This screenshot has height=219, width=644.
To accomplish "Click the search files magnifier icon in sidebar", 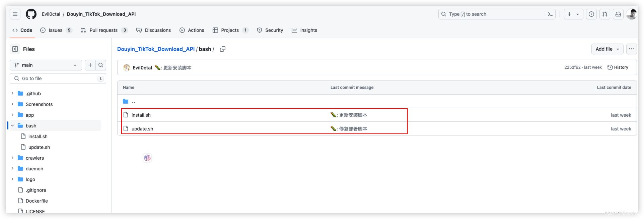I will tap(101, 65).
